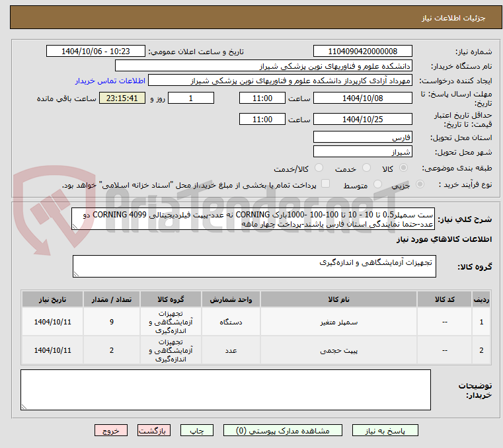Click the خروج exit button
The height and width of the screenshot is (448, 503).
110,430
